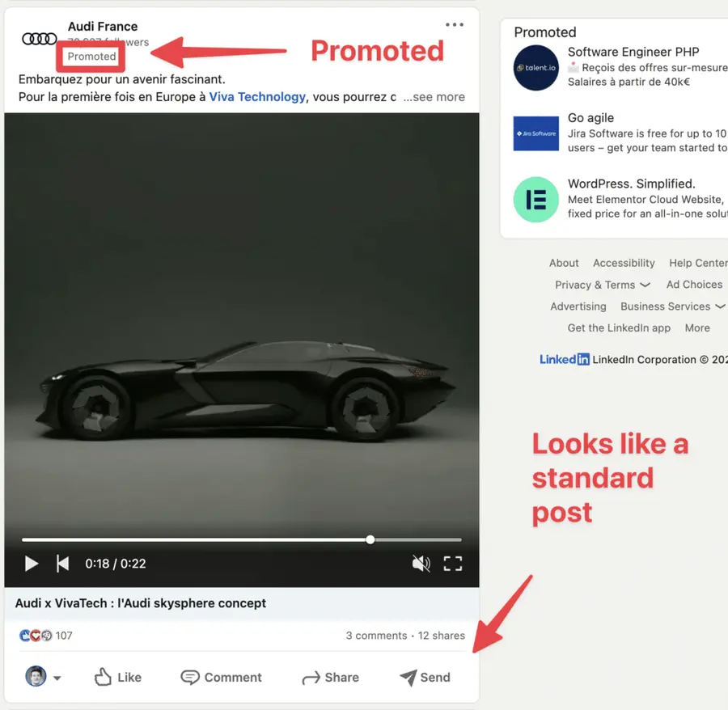This screenshot has width=728, height=710.
Task: Click "More" in the footer links
Action: click(697, 328)
